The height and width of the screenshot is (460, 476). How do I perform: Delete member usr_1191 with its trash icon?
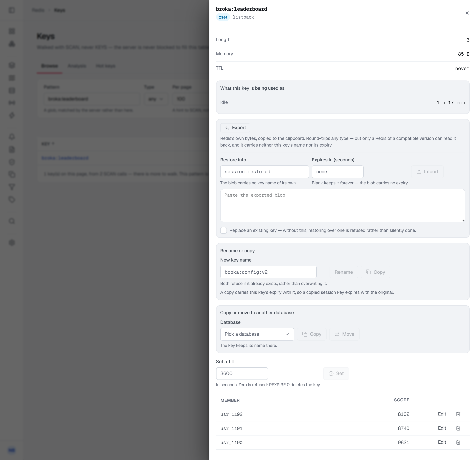click(x=458, y=428)
